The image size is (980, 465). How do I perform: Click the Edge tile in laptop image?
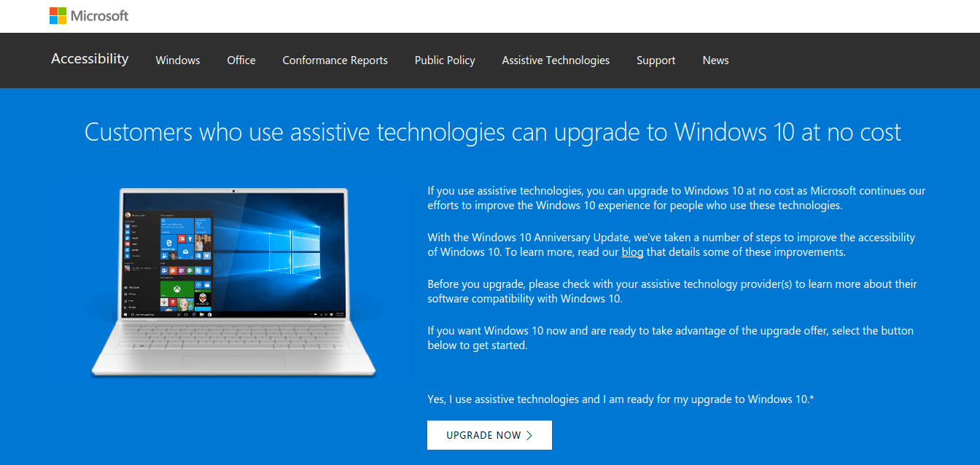(x=168, y=243)
